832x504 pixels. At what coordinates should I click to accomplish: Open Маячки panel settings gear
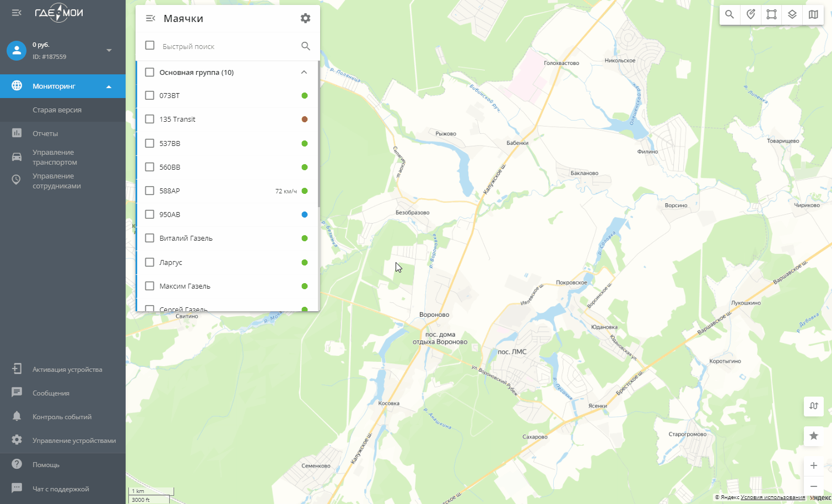click(305, 18)
